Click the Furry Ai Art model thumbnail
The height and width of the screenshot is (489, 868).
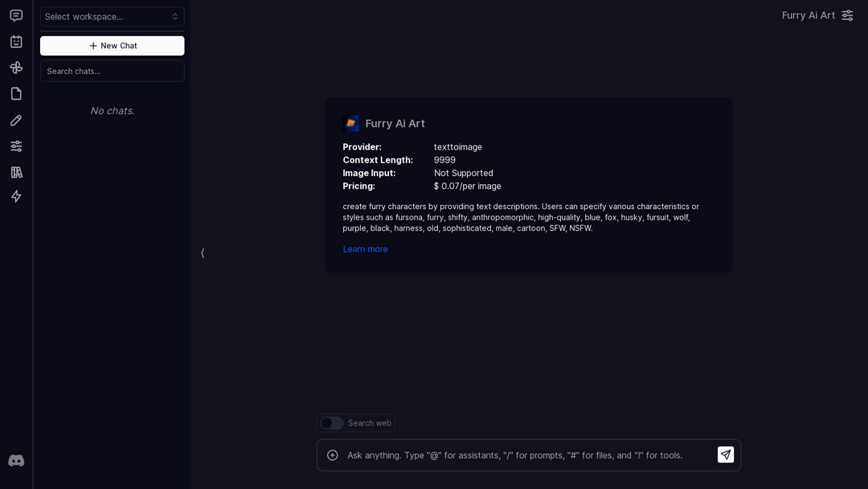pyautogui.click(x=351, y=124)
